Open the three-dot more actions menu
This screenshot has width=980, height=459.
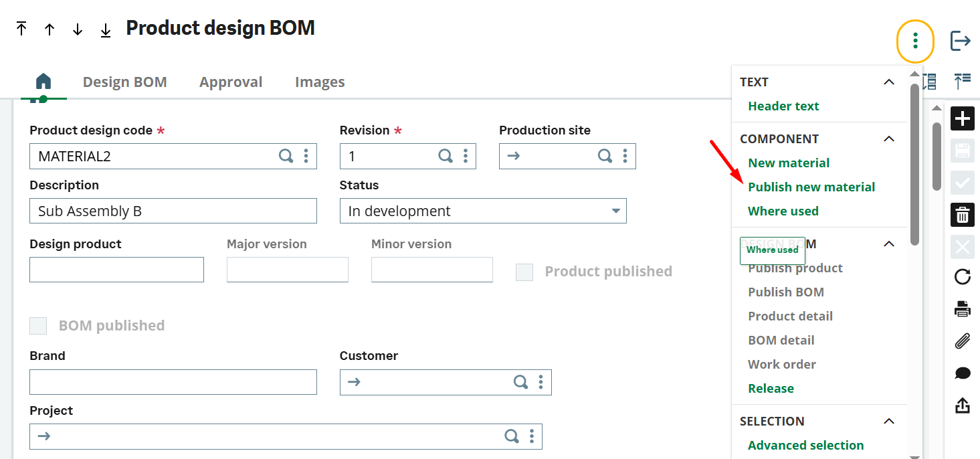[x=915, y=41]
